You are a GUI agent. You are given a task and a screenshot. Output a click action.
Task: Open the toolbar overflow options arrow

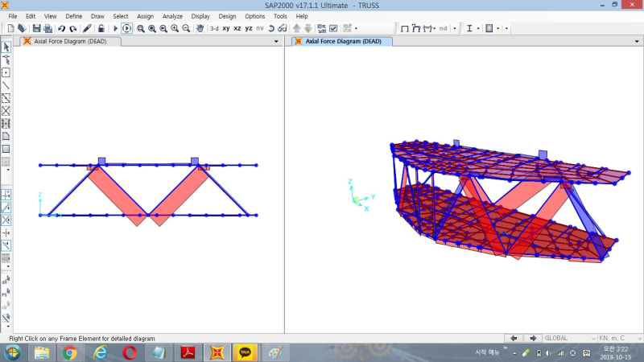click(x=506, y=28)
